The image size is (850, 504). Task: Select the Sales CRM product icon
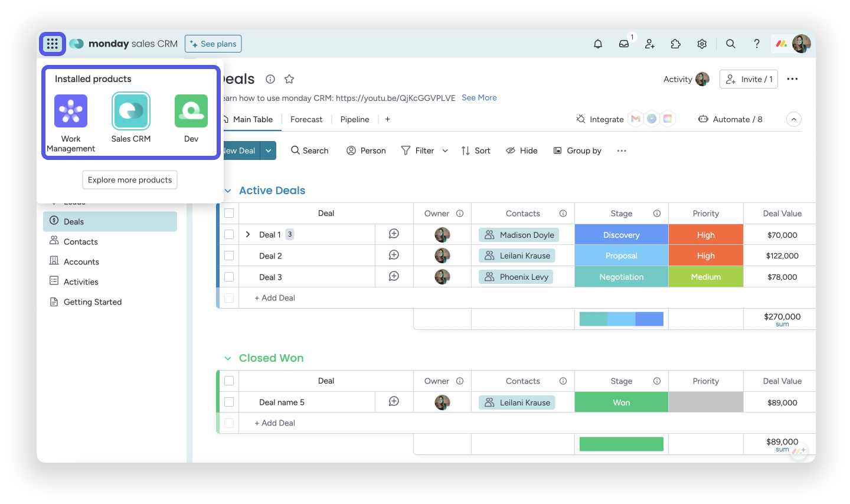[x=131, y=111]
